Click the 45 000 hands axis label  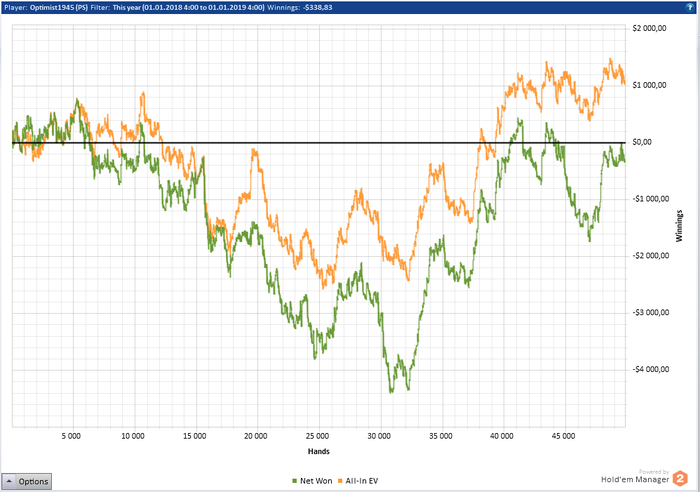[563, 436]
